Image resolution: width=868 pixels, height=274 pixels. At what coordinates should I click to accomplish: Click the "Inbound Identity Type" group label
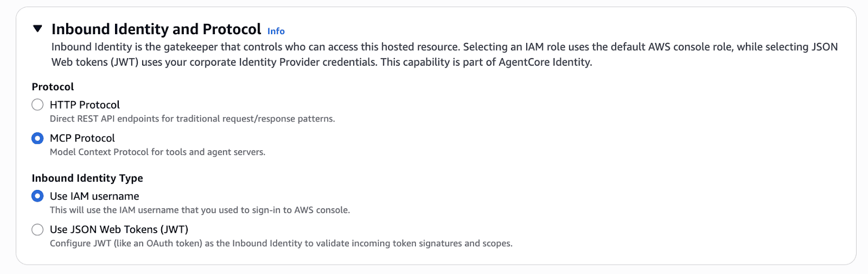[x=87, y=178]
